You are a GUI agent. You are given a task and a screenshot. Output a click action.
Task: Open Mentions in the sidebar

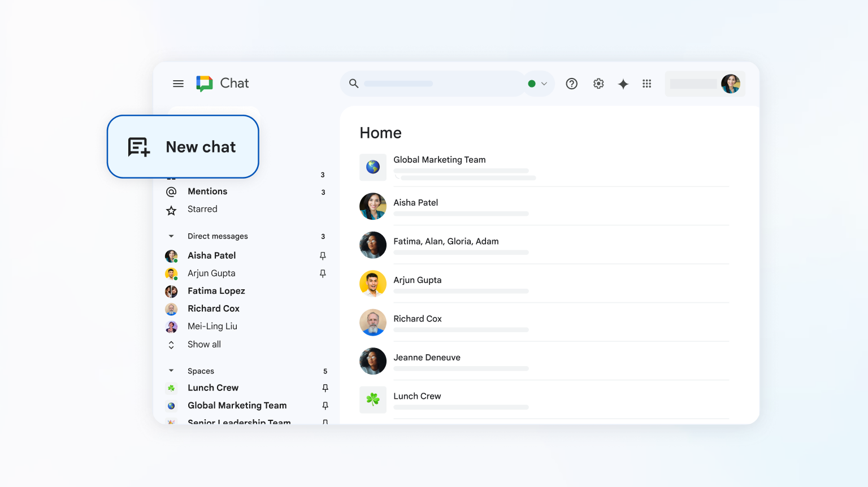207,192
